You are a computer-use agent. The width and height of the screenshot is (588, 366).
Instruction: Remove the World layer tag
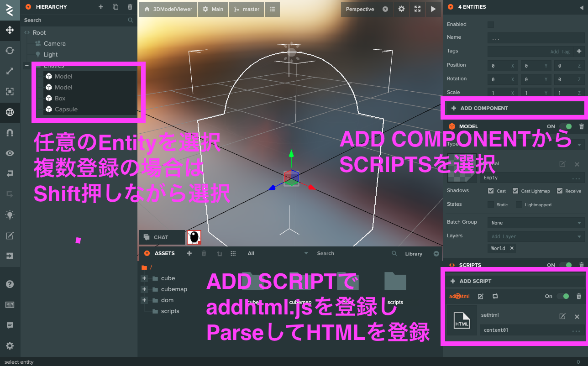[512, 248]
